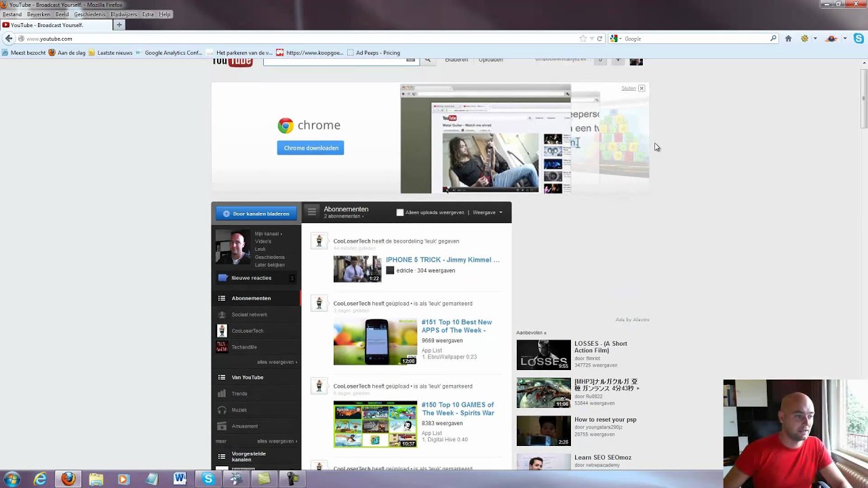Open the Bestand menu
Image resolution: width=868 pixels, height=488 pixels.
click(12, 14)
